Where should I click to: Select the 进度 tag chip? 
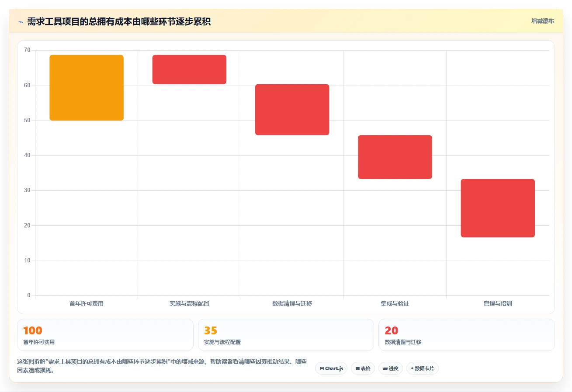tap(390, 368)
